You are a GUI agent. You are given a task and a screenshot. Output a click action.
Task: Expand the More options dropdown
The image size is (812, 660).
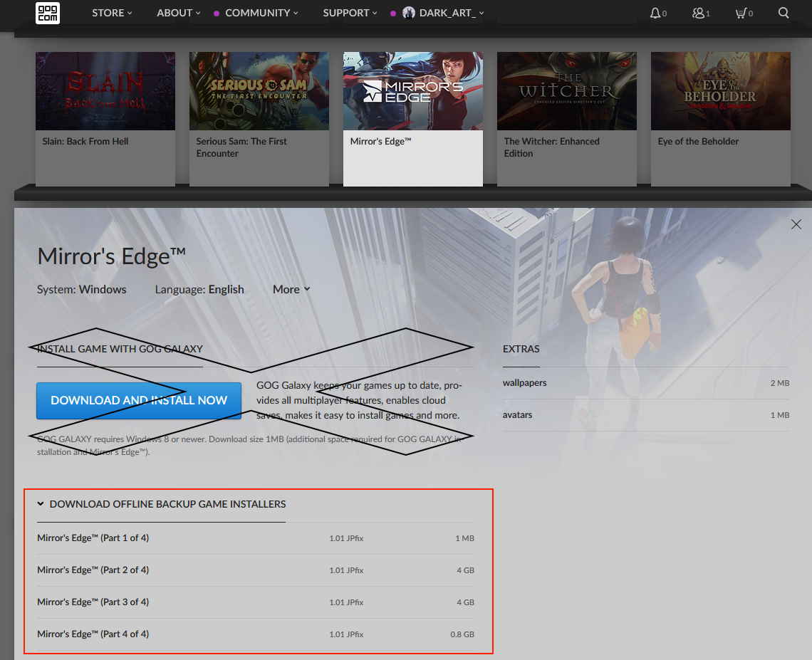coord(291,289)
